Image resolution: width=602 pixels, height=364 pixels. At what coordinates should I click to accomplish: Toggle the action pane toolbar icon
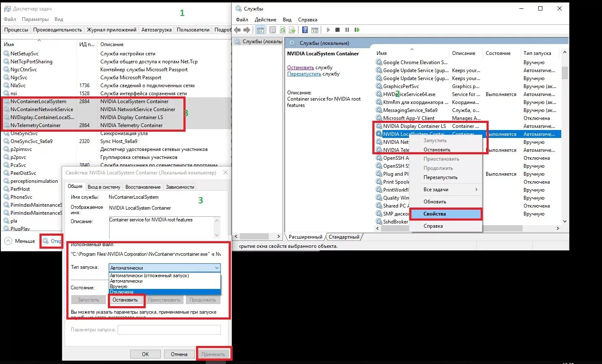pos(315,30)
